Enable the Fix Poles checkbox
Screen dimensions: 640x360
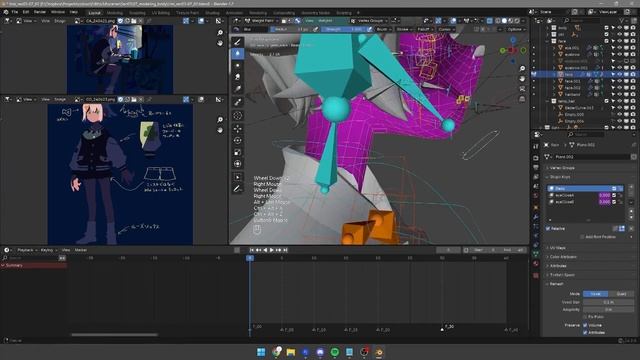pyautogui.click(x=585, y=317)
